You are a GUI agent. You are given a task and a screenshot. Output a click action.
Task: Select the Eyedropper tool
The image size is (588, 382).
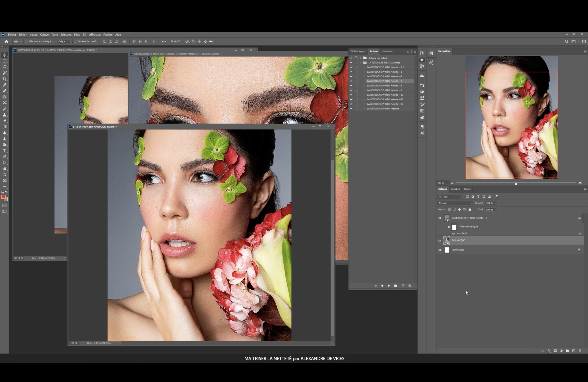[4, 85]
